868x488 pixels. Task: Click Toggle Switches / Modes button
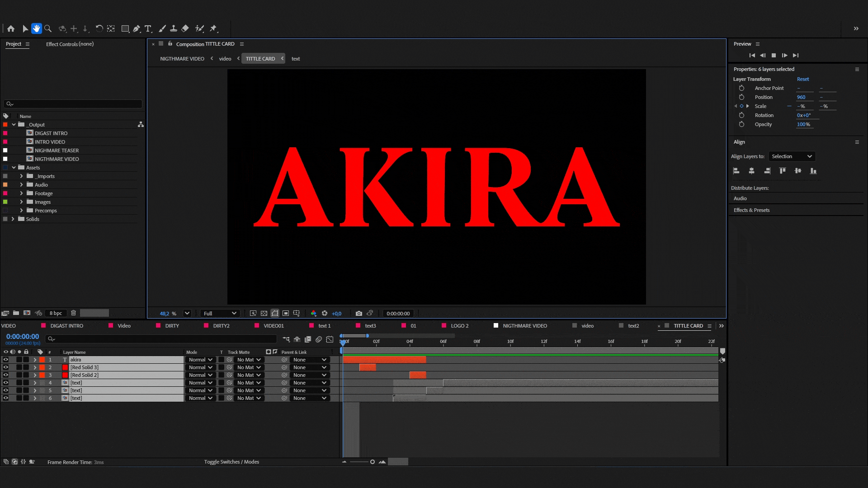tap(231, 462)
